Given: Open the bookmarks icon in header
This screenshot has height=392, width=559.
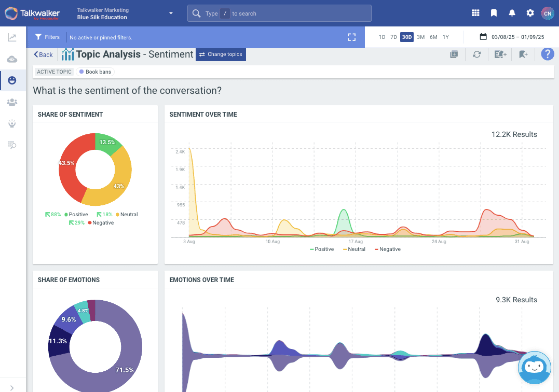Looking at the screenshot, I should 494,13.
